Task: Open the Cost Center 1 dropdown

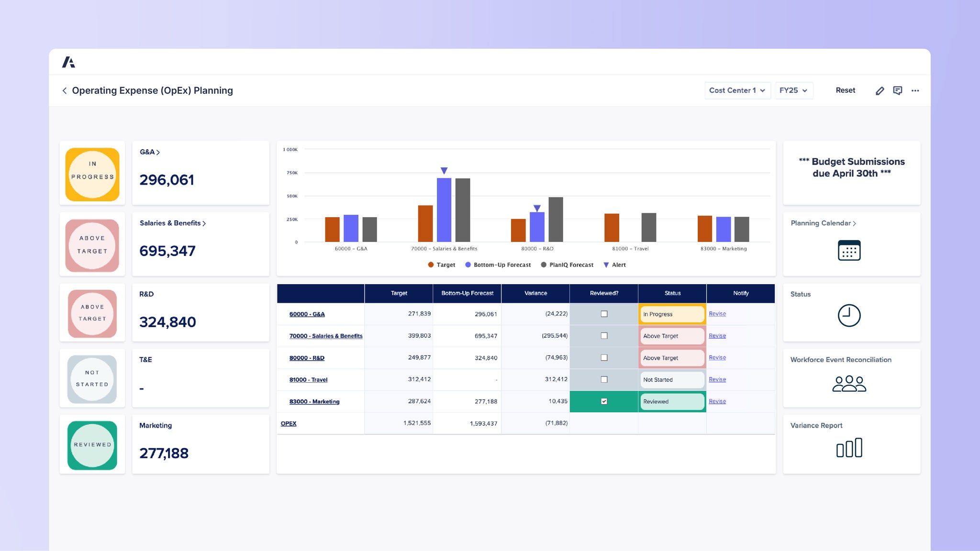Action: coord(737,90)
